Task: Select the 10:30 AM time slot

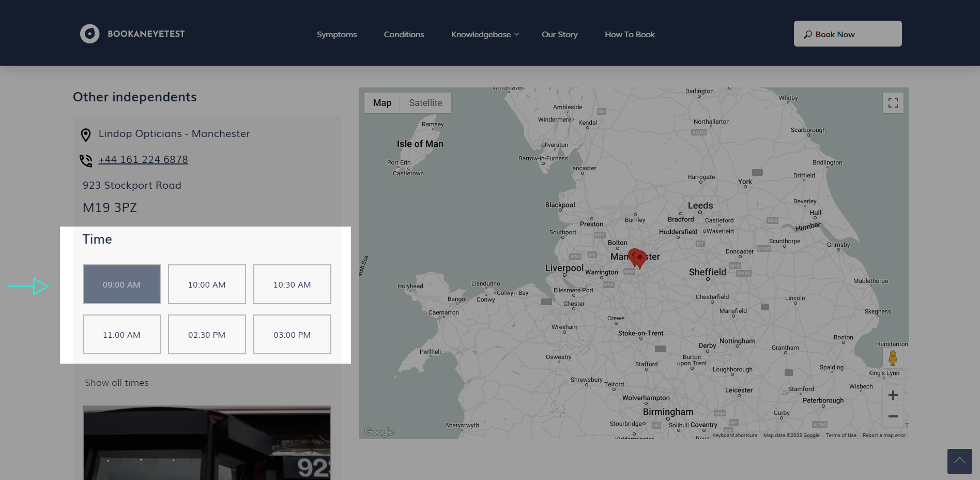Action: pyautogui.click(x=292, y=284)
